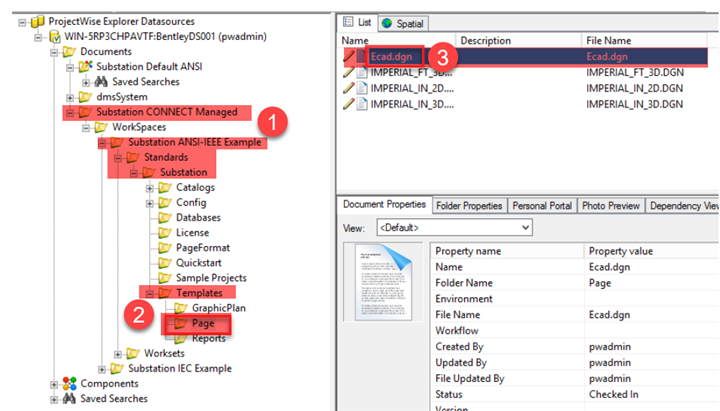The height and width of the screenshot is (411, 720).
Task: Click the GraphicPlan folder icon
Action: coord(181,308)
